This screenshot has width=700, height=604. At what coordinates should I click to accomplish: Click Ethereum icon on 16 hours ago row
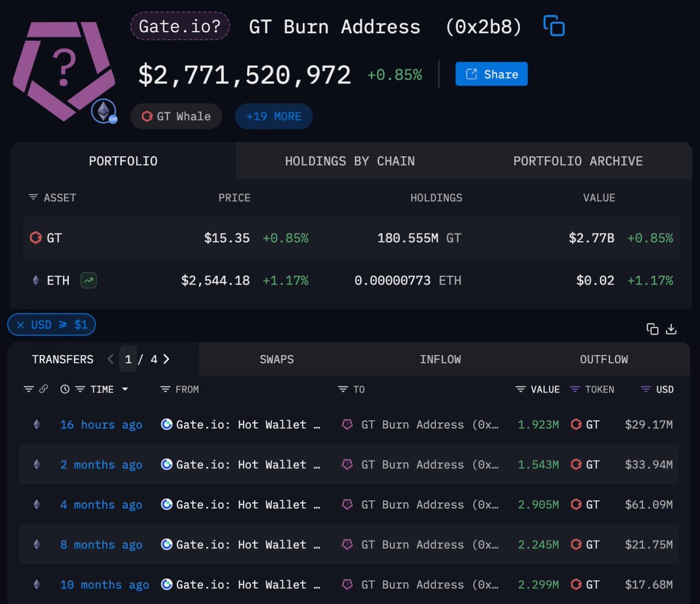pos(37,425)
